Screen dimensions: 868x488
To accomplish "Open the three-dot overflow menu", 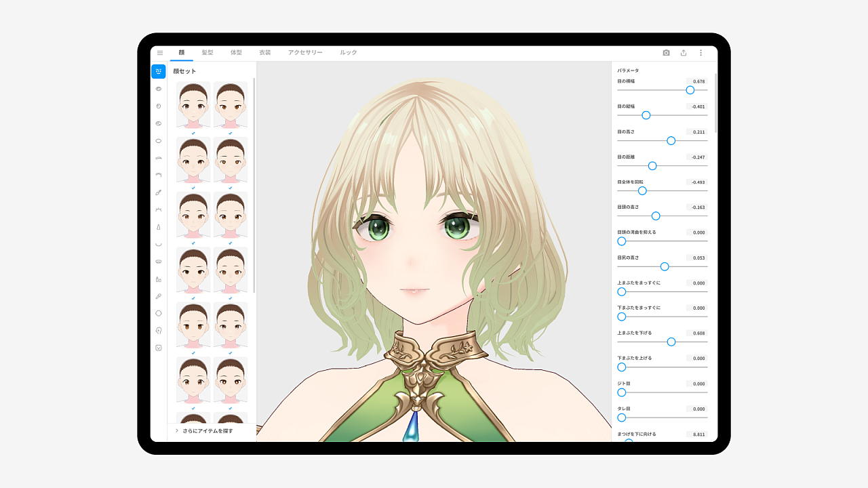I will tap(701, 52).
